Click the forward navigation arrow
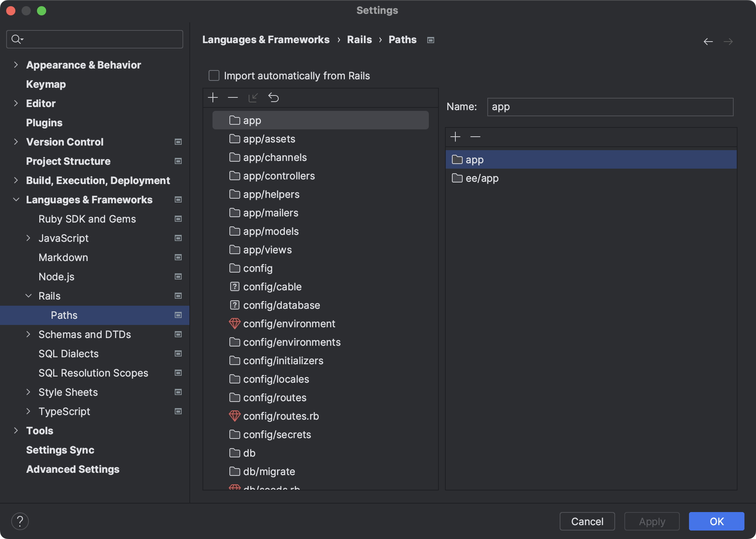 click(x=728, y=41)
